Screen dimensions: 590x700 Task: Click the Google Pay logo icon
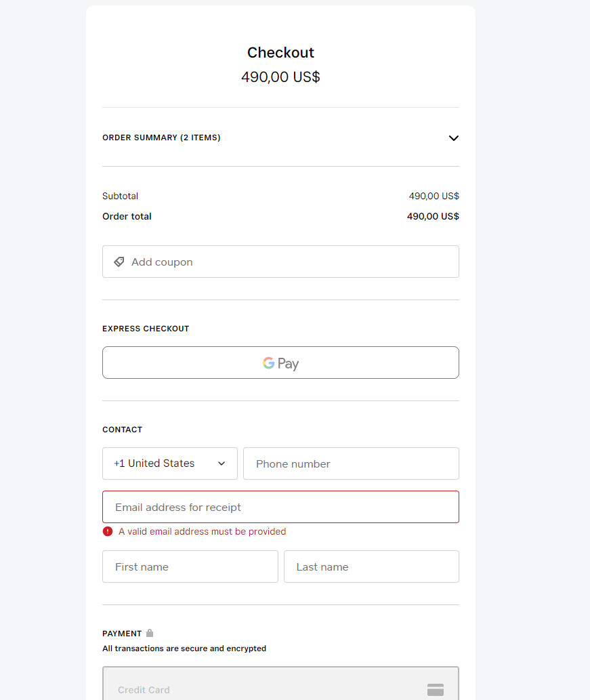(x=268, y=363)
